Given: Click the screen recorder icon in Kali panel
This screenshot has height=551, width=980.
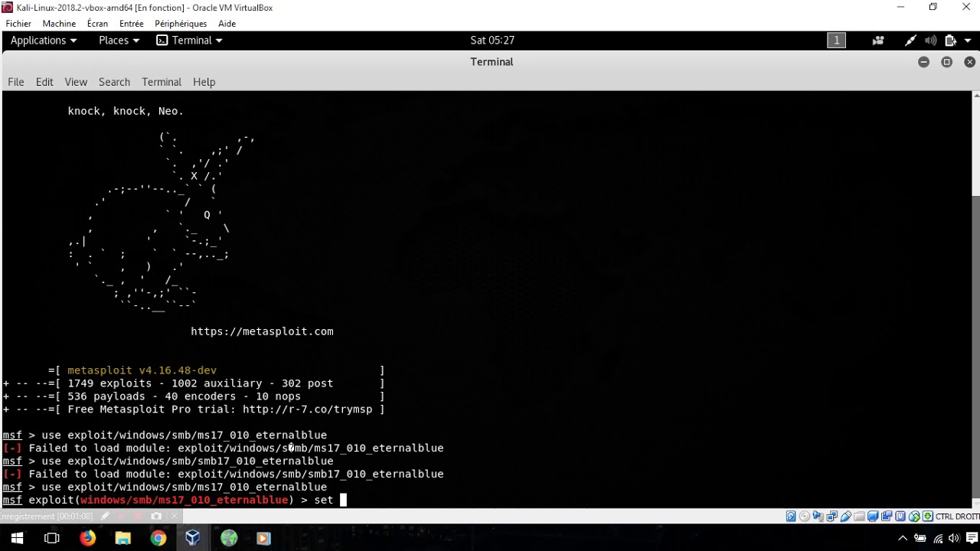Looking at the screenshot, I should tap(878, 41).
